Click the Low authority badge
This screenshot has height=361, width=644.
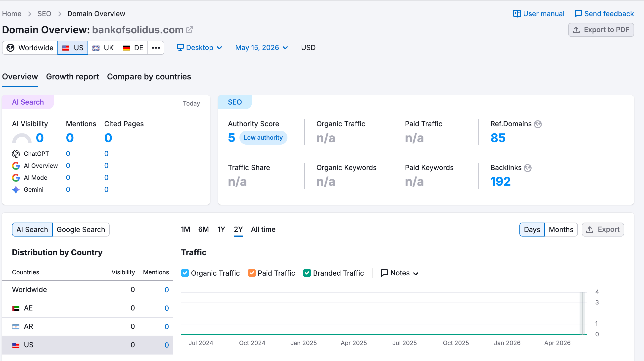(x=263, y=138)
